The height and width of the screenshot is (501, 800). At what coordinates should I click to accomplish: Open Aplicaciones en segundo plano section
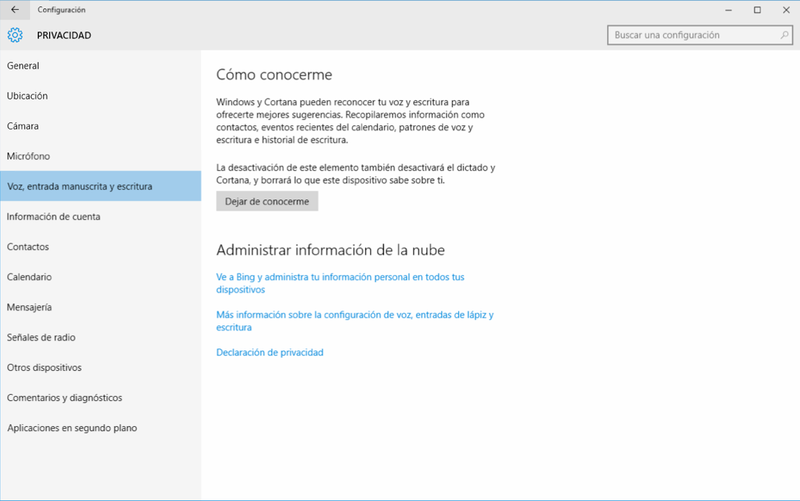[x=101, y=428]
